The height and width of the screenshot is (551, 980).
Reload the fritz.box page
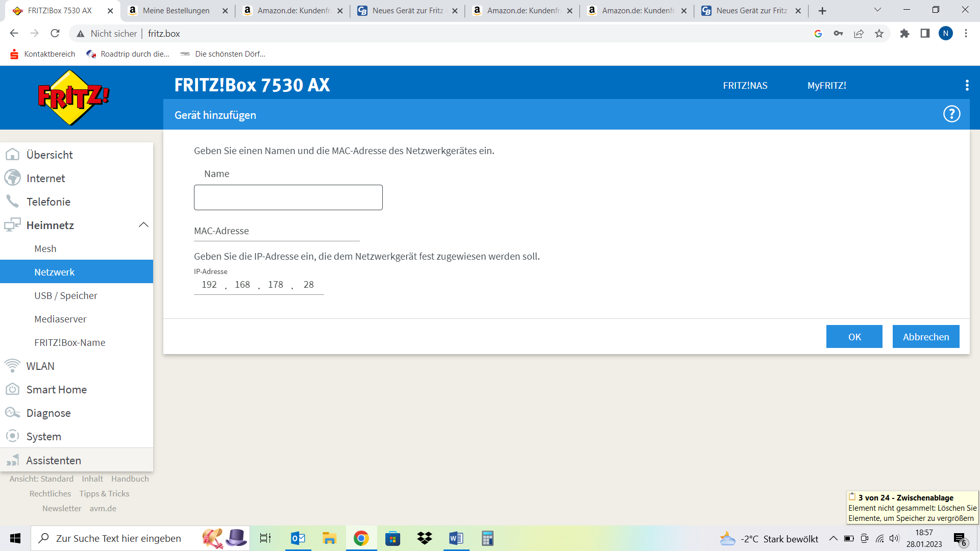coord(55,34)
